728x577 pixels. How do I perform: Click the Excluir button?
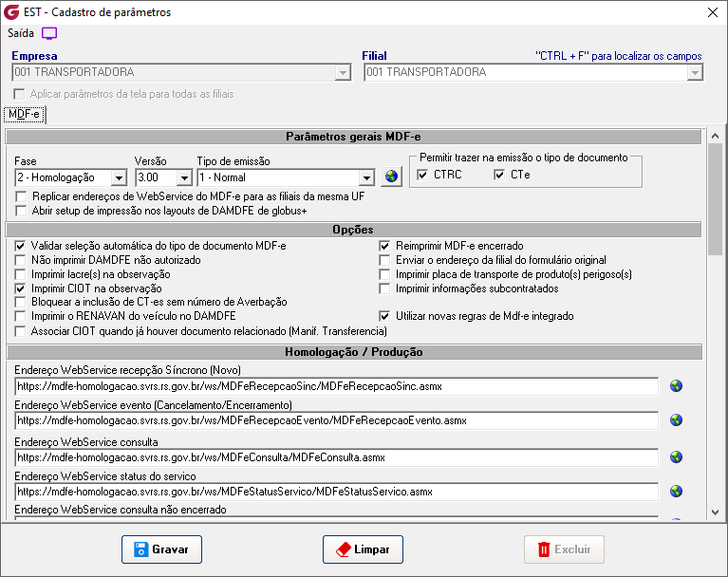564,549
